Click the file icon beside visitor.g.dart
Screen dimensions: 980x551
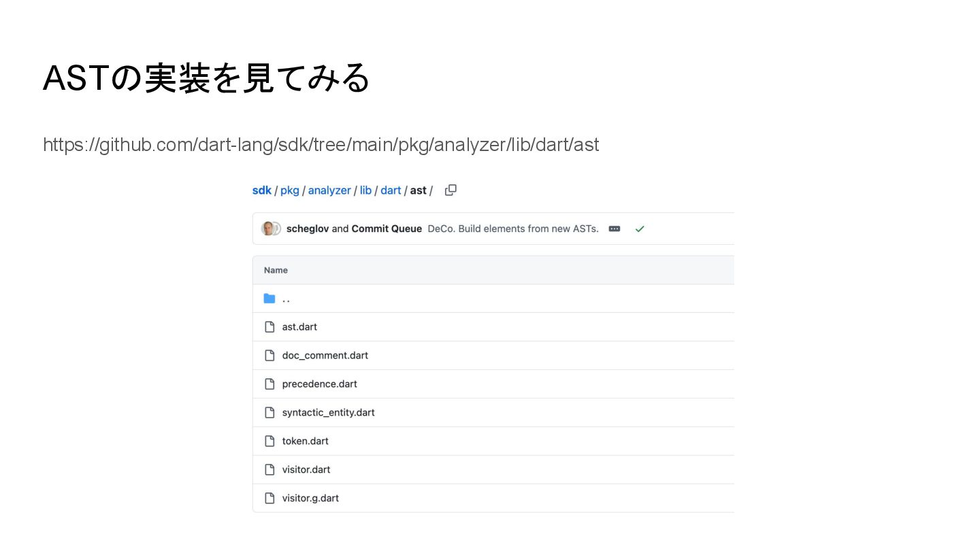click(x=269, y=499)
